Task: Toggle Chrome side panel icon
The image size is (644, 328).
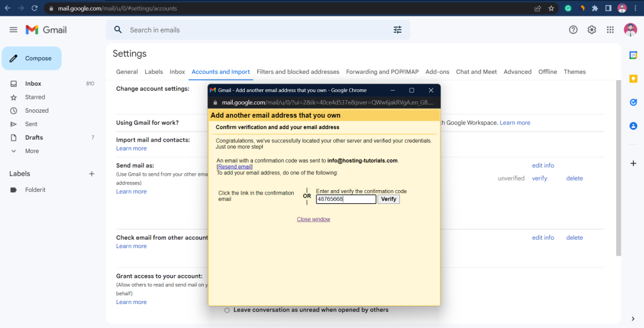Action: tap(608, 8)
